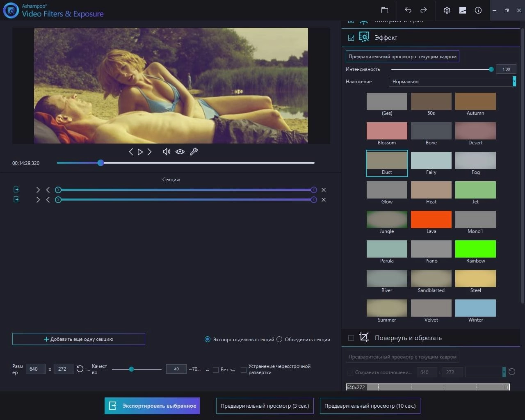The width and height of the screenshot is (525, 420).
Task: Click Экспортировать выбранное button
Action: 152,406
